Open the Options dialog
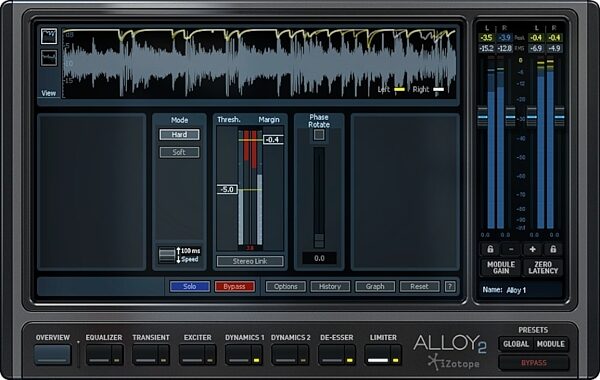 [x=285, y=286]
